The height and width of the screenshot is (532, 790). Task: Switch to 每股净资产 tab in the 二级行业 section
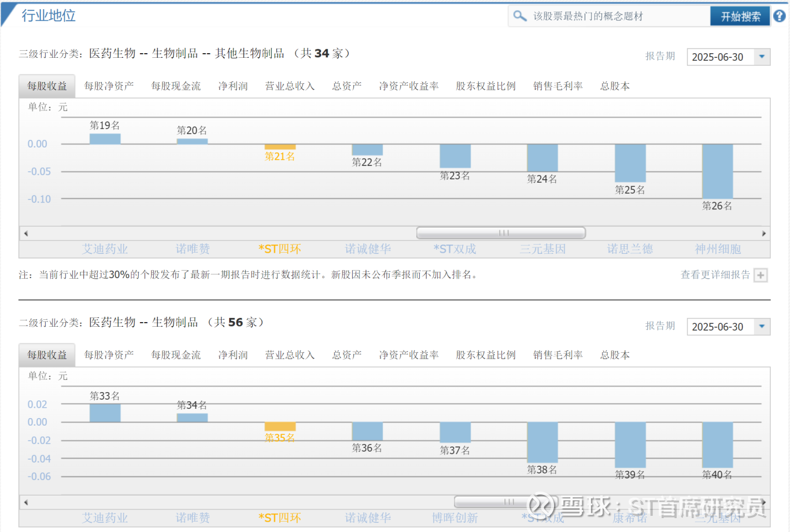[109, 355]
